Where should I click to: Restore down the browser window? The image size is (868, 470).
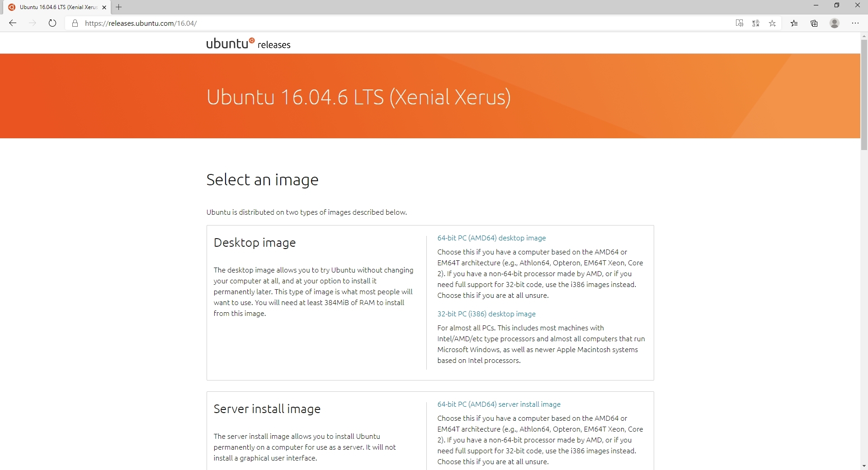[x=837, y=5]
